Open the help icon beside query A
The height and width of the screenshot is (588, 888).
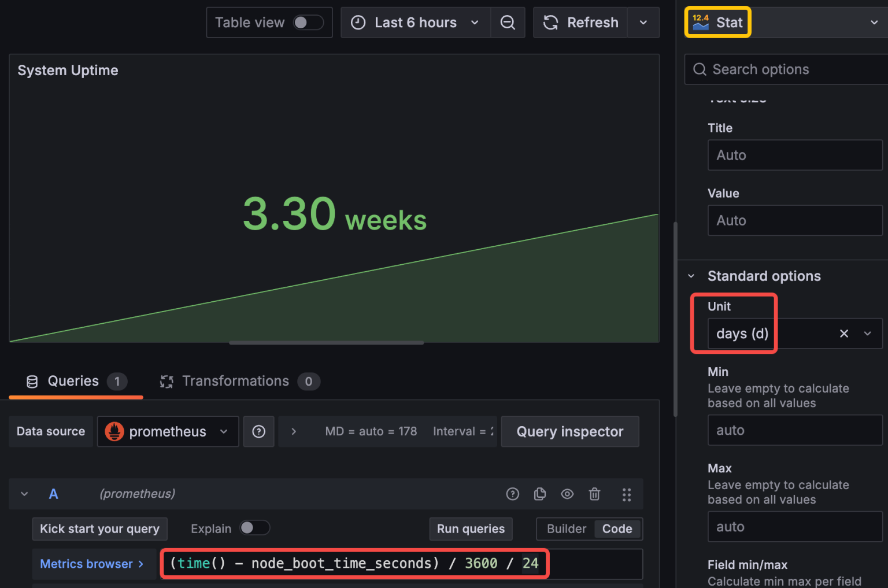tap(513, 494)
